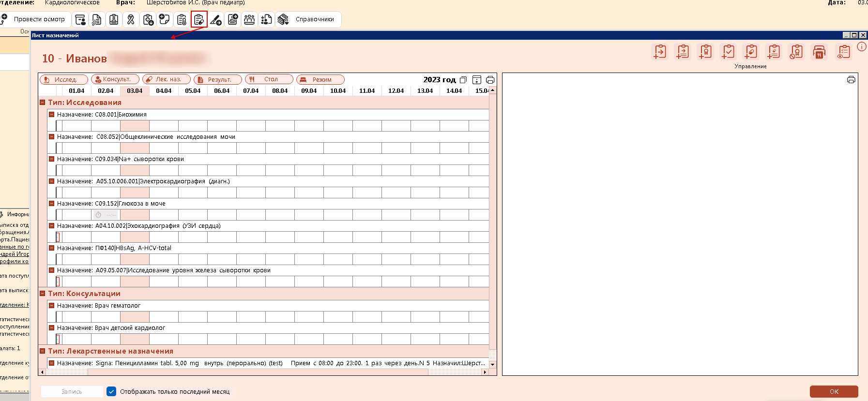This screenshot has width=868, height=401.
Task: Open the 'Справочники' reference books menu
Action: pyautogui.click(x=308, y=19)
